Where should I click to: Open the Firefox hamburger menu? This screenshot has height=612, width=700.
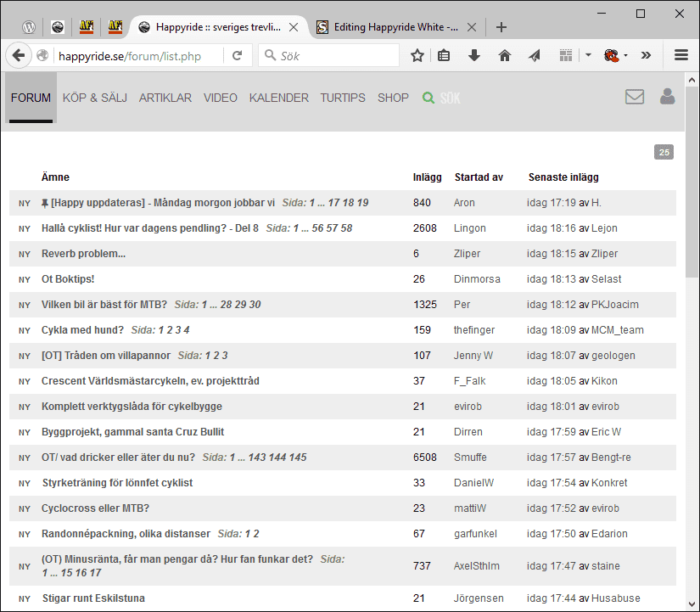point(680,56)
